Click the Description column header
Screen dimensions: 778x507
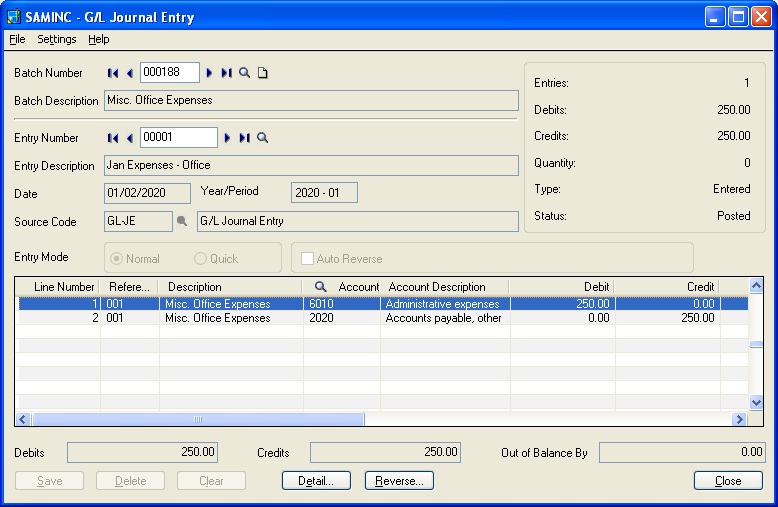(231, 287)
